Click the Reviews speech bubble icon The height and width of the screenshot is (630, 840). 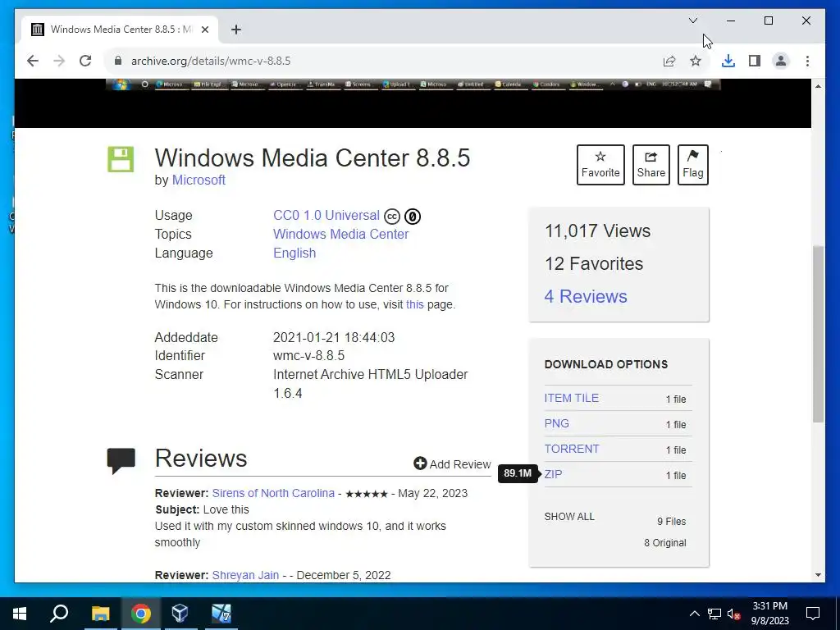(121, 461)
